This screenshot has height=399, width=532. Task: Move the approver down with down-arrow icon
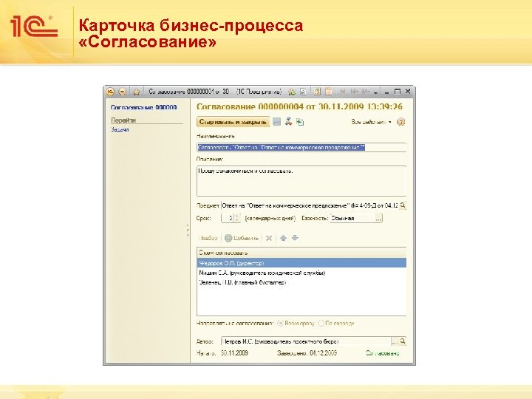click(295, 238)
